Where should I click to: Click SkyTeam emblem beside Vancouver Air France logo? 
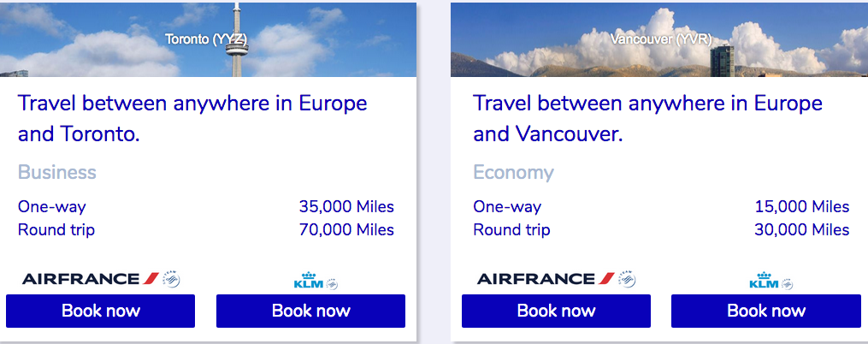(627, 278)
